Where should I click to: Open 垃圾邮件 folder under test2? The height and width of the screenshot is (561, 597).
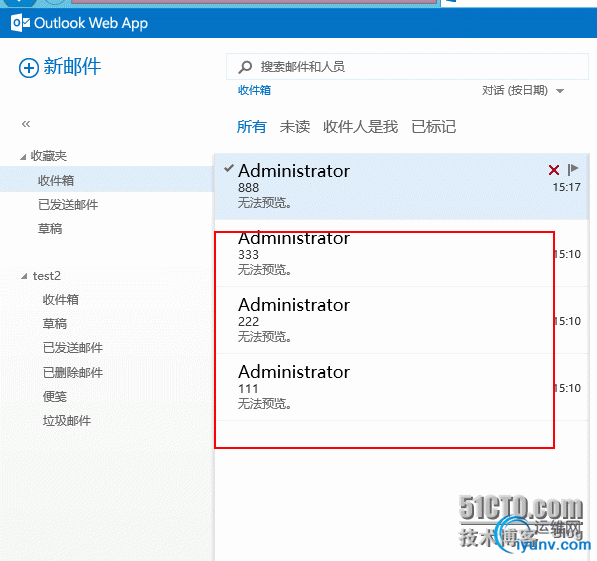coord(67,421)
